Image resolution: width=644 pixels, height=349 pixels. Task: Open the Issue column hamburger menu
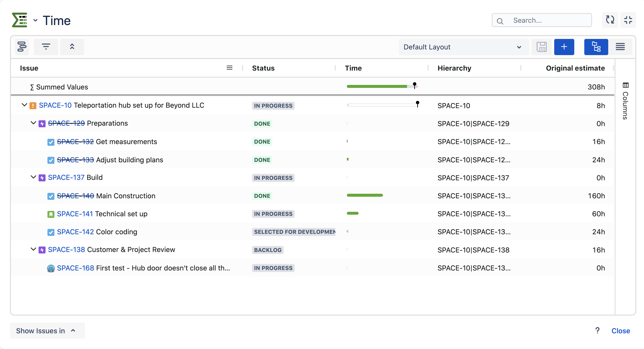(x=229, y=68)
